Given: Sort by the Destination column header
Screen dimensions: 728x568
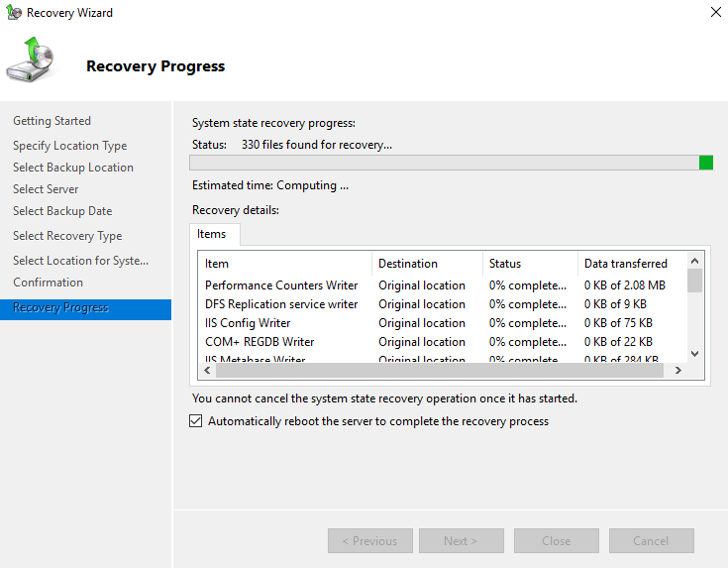Looking at the screenshot, I should point(427,264).
